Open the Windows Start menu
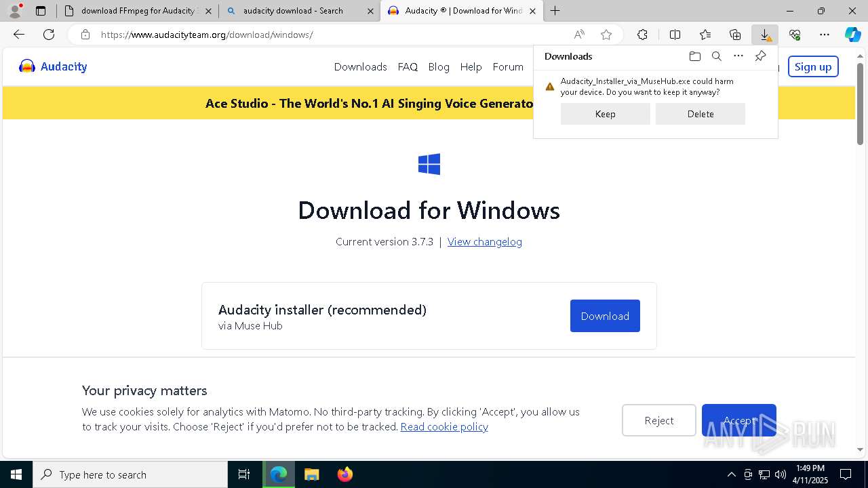The height and width of the screenshot is (488, 868). 16,474
